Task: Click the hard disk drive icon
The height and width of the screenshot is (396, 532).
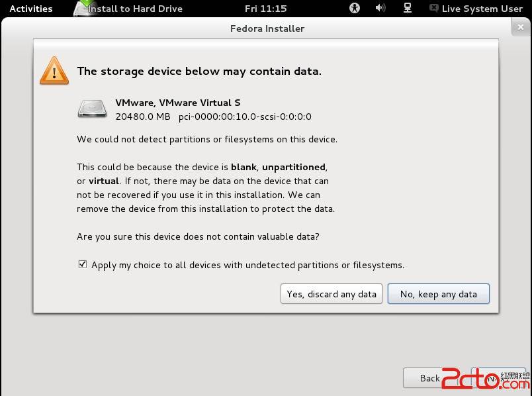Action: point(92,109)
